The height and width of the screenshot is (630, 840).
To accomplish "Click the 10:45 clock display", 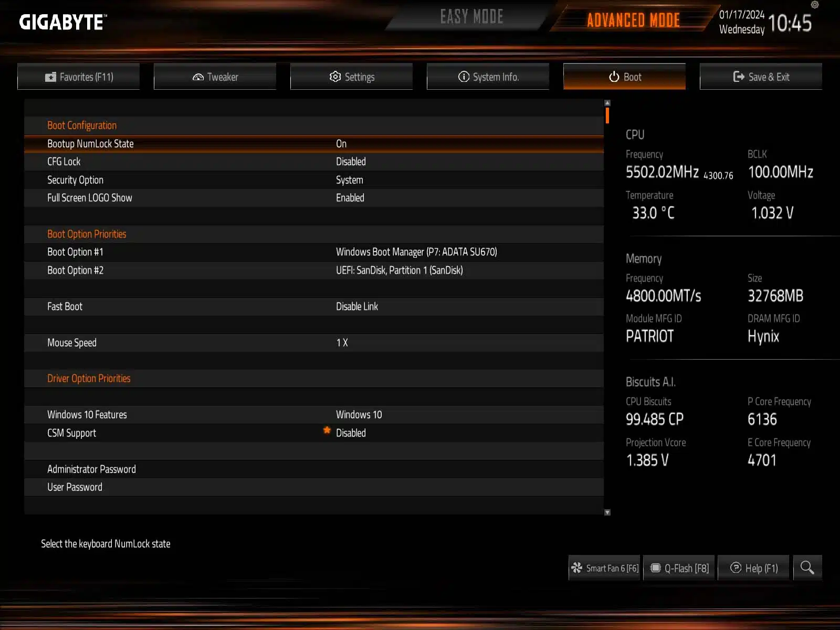I will pyautogui.click(x=790, y=23).
